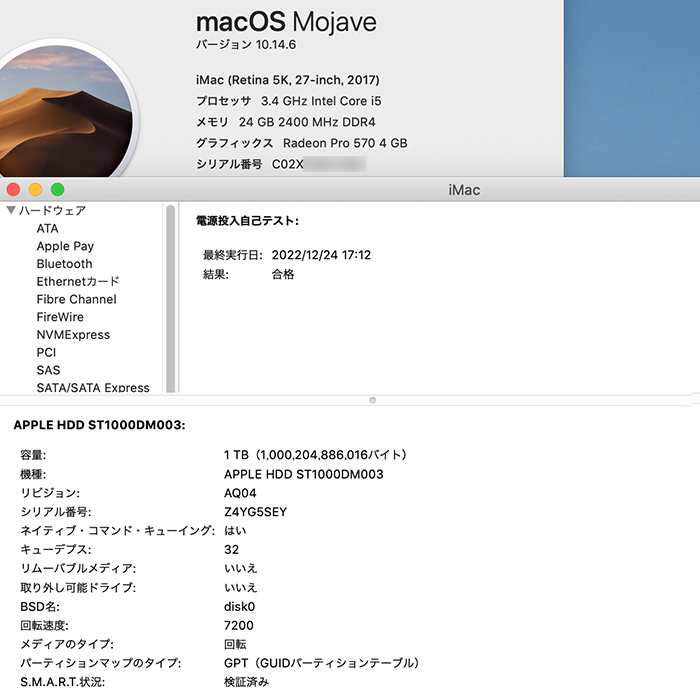Viewport: 700px width, 700px height.
Task: Click the 3.4 GHz Intel Core i5 value
Action: pyautogui.click(x=321, y=101)
